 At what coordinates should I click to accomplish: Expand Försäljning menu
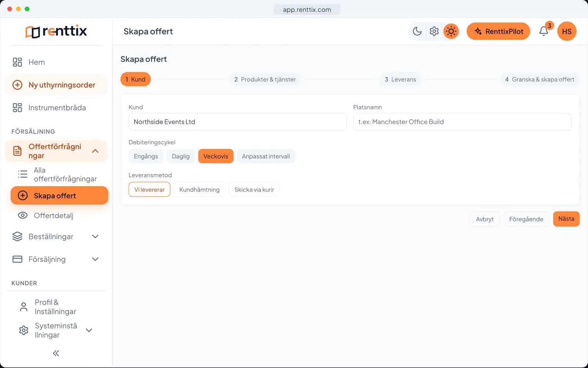[x=56, y=259]
